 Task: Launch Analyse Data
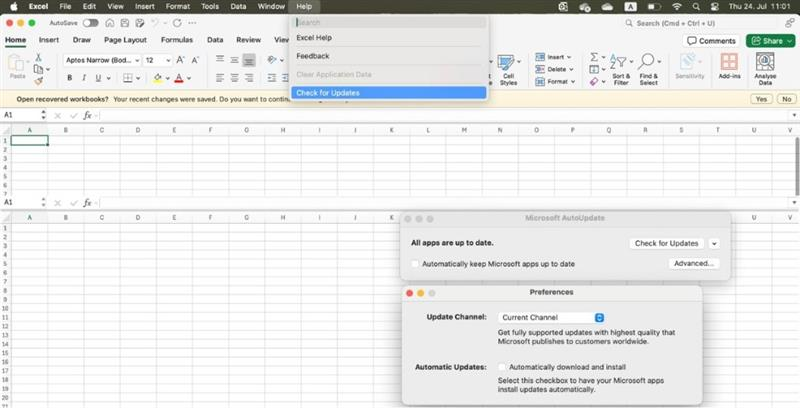tap(765, 69)
